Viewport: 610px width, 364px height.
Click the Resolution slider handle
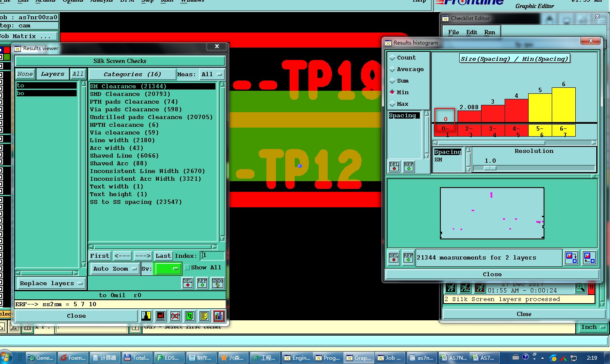click(490, 168)
